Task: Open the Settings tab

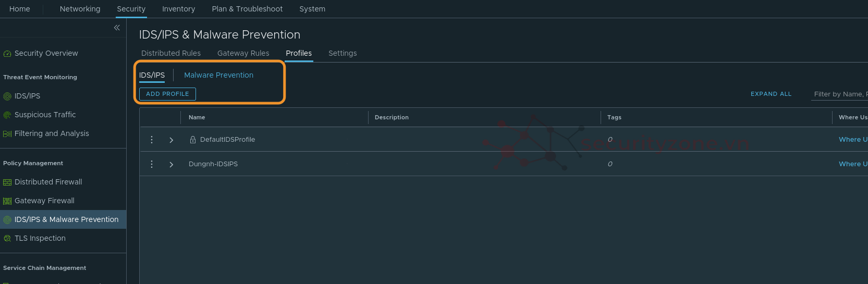Action: coord(343,53)
